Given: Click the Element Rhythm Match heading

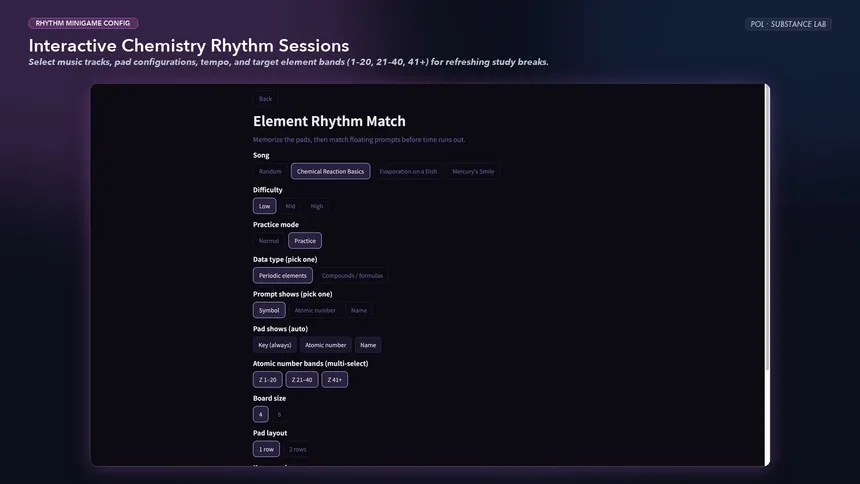Looking at the screenshot, I should click(329, 121).
